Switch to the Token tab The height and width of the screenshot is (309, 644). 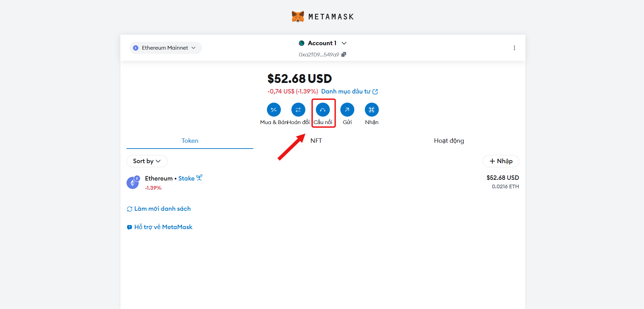[x=190, y=141]
